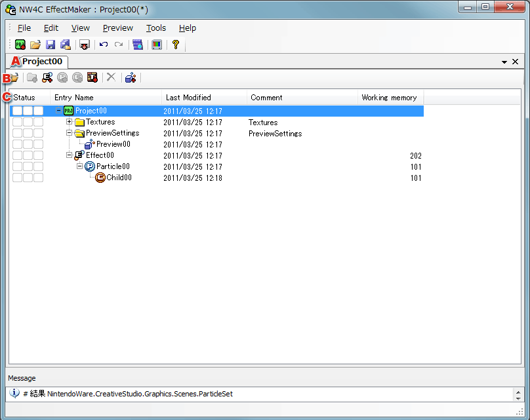Viewport: 530px width, 420px height.
Task: Add a new texture entry
Action: [x=92, y=77]
